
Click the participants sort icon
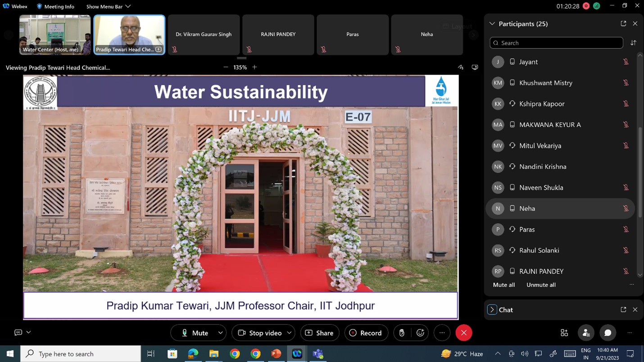click(634, 42)
